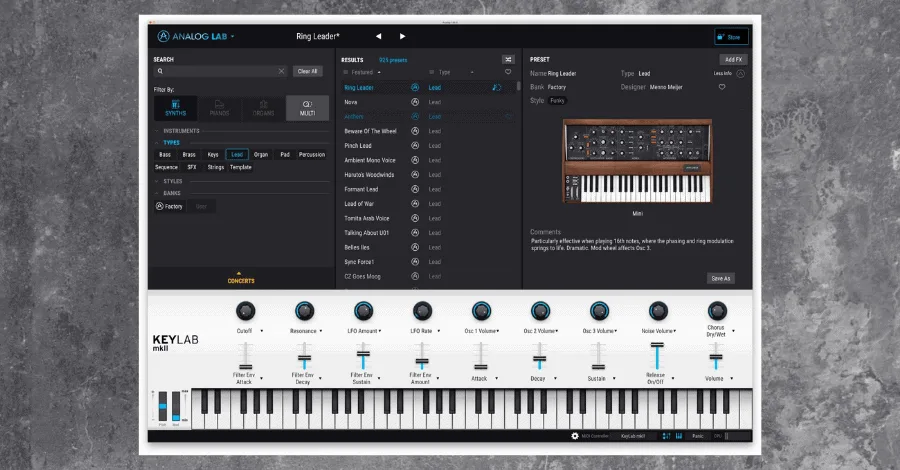Select the Factory bank
Screen dimensions: 900x470
(x=169, y=206)
